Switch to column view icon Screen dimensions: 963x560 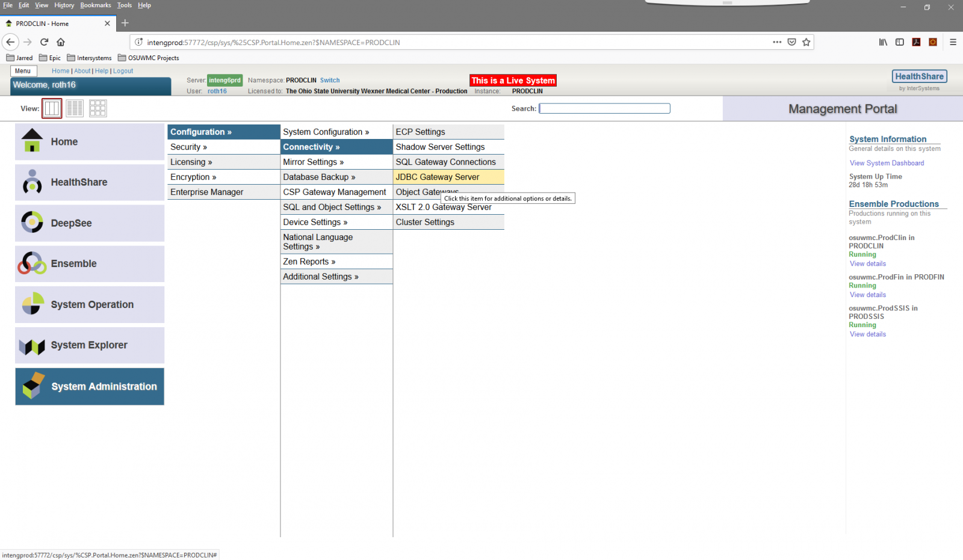(52, 108)
